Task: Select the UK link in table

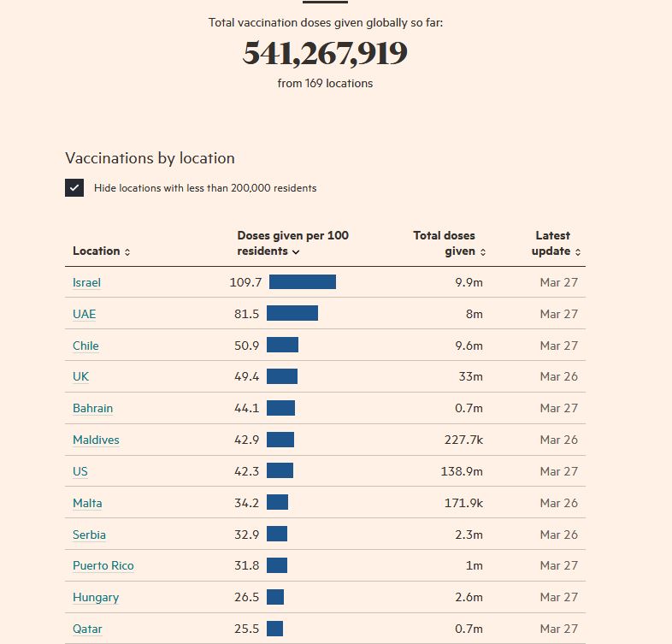Action: pyautogui.click(x=80, y=377)
